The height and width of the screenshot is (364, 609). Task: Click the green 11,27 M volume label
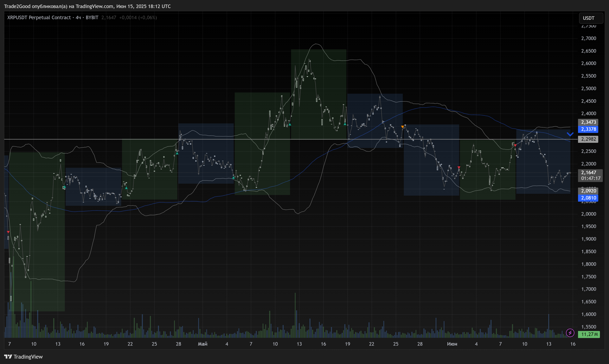pos(589,334)
